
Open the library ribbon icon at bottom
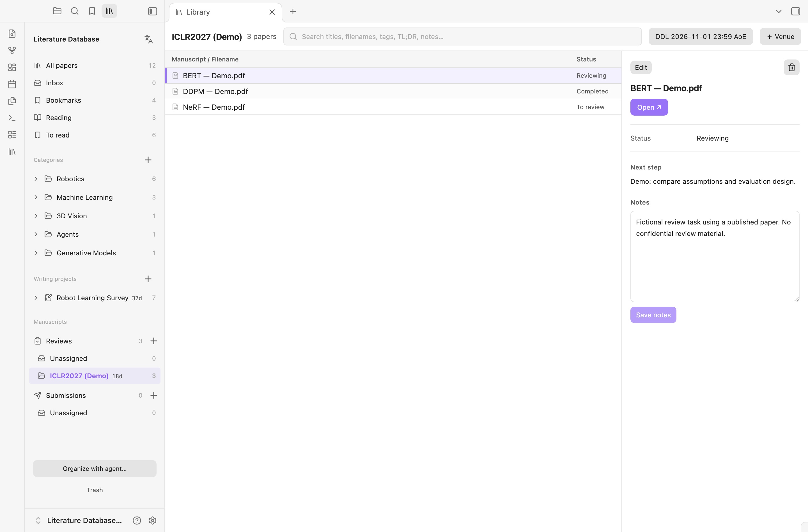tap(12, 152)
